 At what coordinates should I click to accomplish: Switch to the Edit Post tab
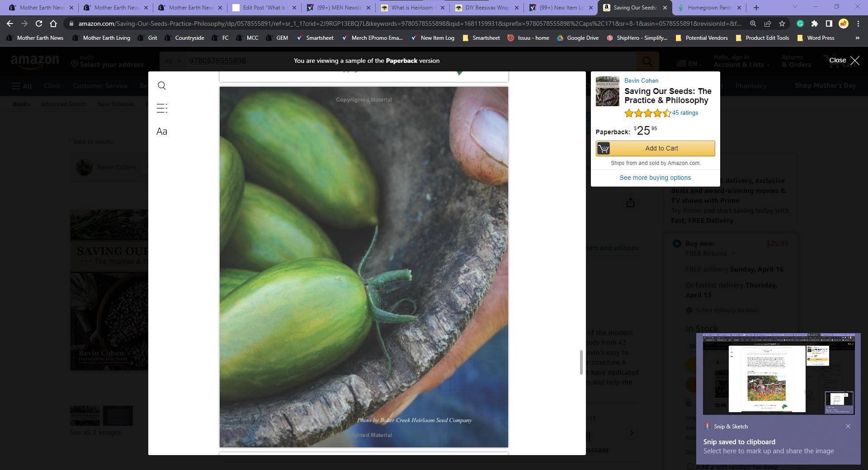pos(265,8)
